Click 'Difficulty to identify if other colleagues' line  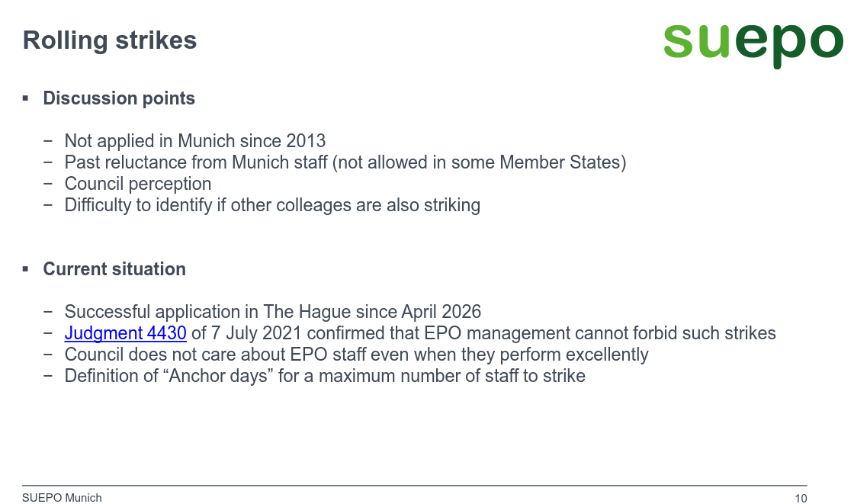(x=272, y=205)
